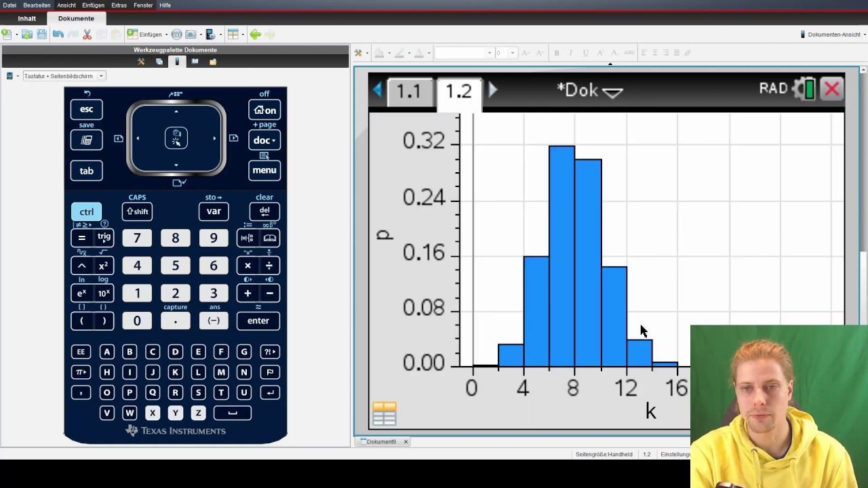Click the esc key on keypad
Image resolution: width=868 pixels, height=488 pixels.
point(87,109)
